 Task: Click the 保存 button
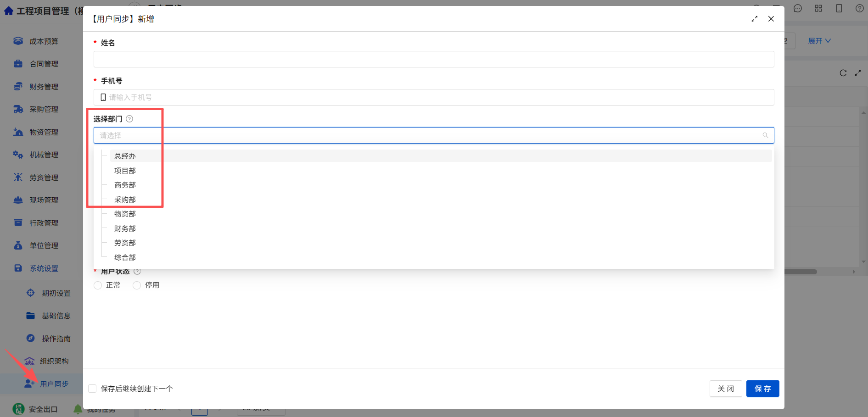(x=762, y=389)
